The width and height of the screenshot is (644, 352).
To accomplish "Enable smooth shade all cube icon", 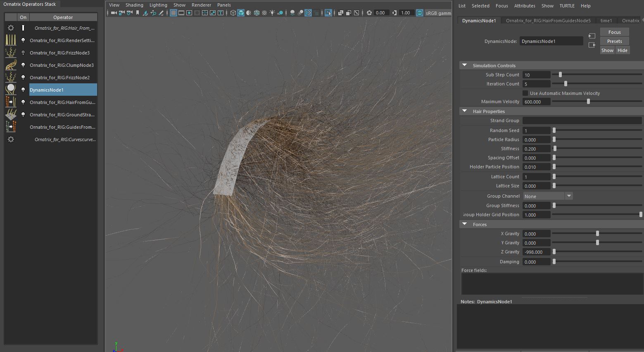I will coord(241,13).
